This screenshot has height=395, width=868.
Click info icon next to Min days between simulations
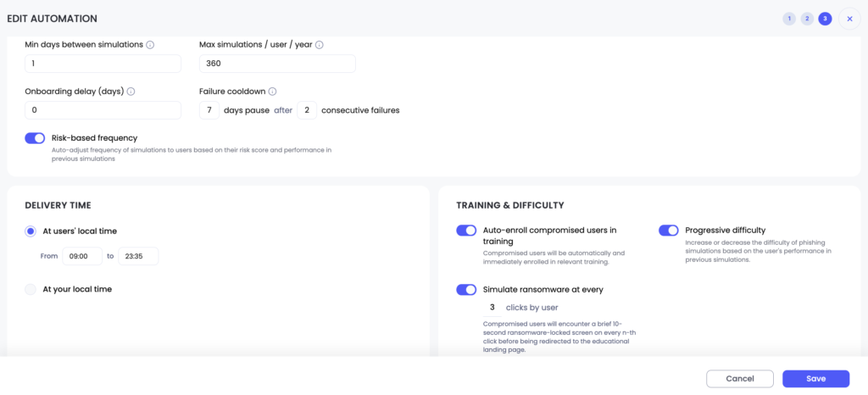pos(150,45)
